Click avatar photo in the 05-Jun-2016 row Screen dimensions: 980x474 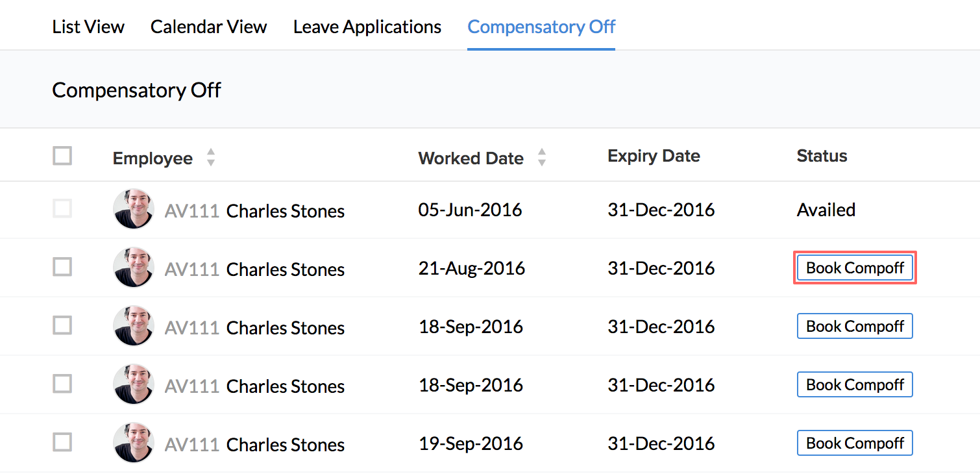[134, 210]
